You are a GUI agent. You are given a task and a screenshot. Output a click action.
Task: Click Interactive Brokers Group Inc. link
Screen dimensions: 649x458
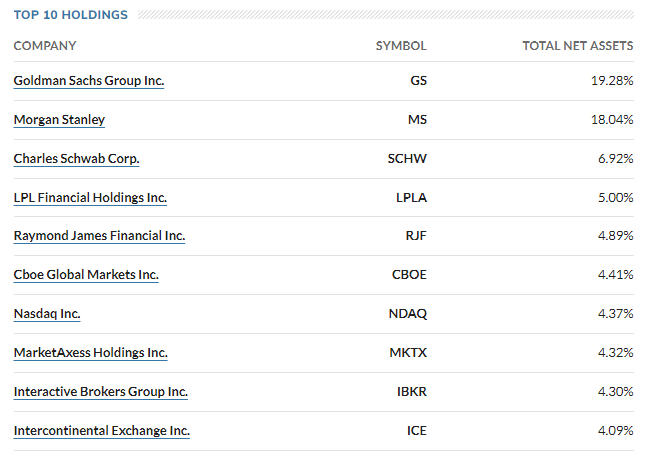(101, 391)
